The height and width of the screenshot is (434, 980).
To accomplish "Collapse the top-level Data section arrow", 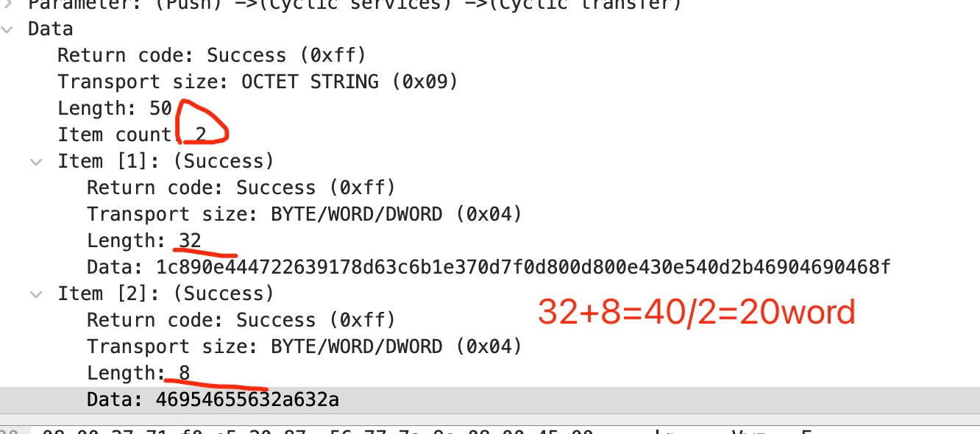I will (7, 29).
